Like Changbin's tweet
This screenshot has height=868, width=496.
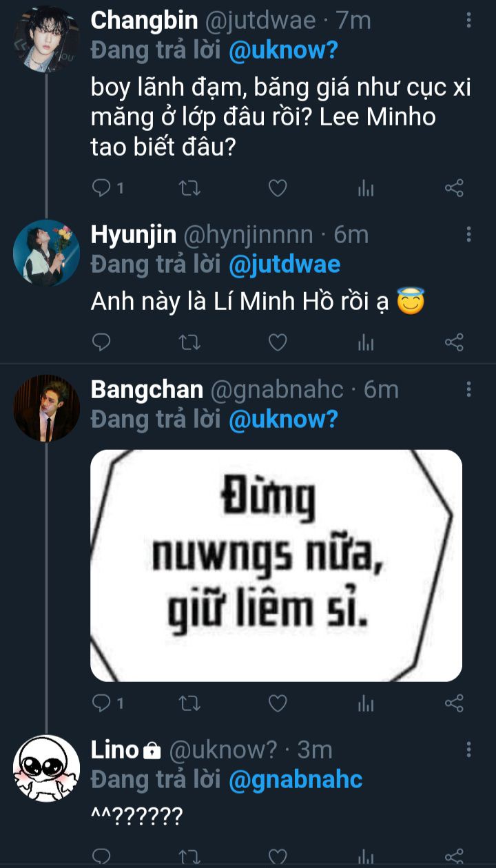tap(277, 187)
